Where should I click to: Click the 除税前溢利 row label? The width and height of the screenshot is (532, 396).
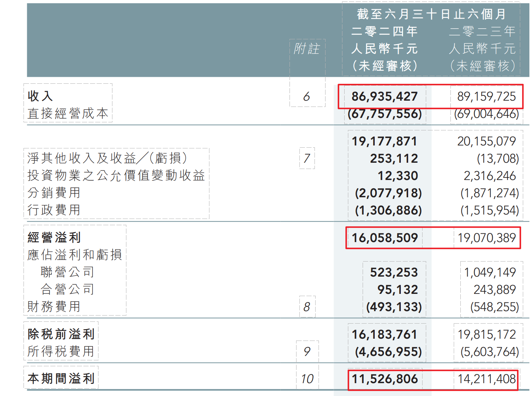pyautogui.click(x=61, y=334)
